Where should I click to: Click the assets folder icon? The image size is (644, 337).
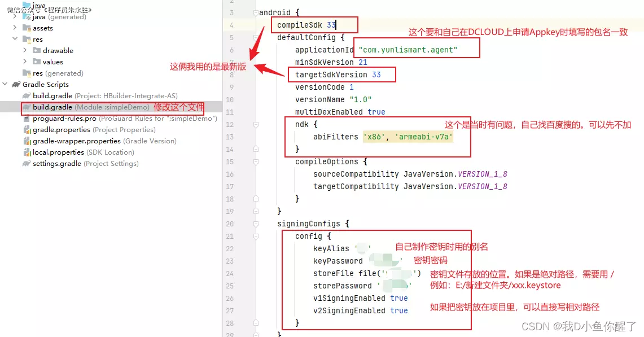[x=27, y=28]
